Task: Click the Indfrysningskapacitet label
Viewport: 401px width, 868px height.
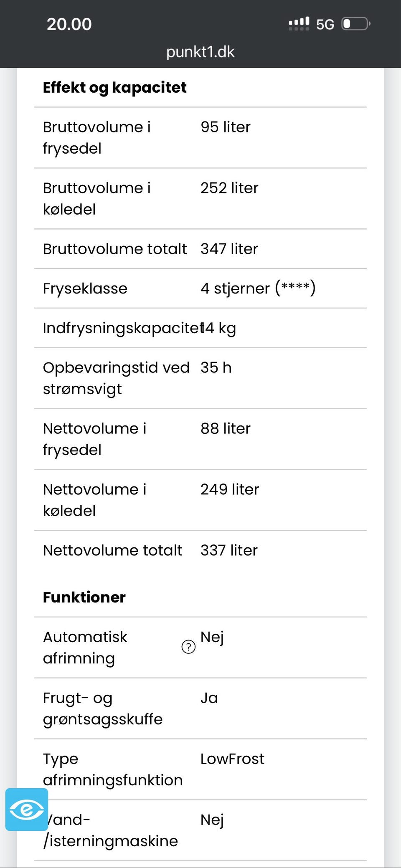Action: 121,328
